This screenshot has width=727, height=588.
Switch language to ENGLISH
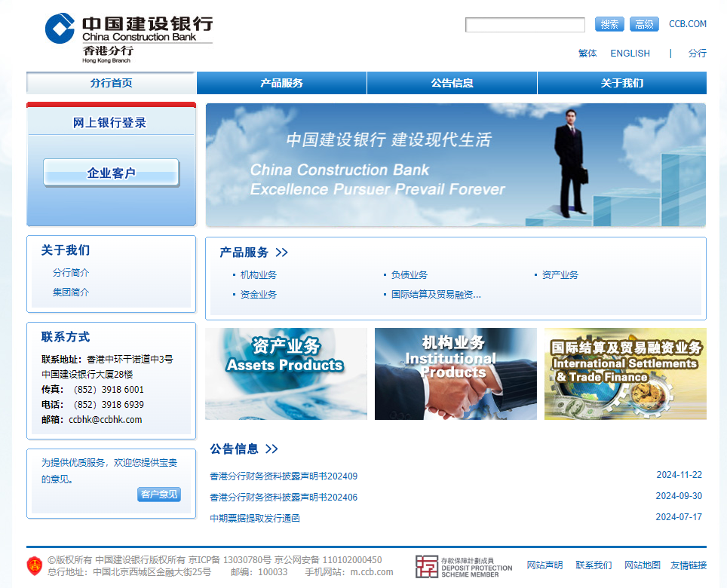click(x=630, y=54)
